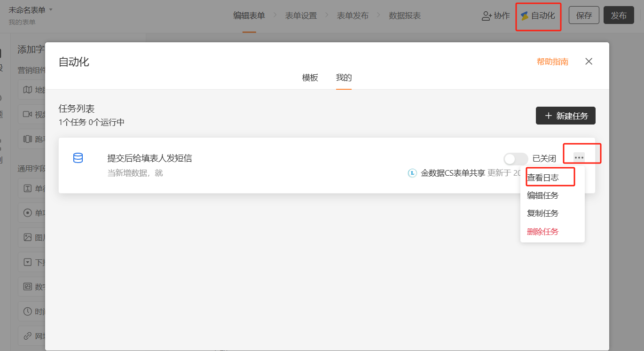This screenshot has height=351, width=644.
Task: Click the 金数据CS表单共享 avatar icon
Action: click(x=412, y=173)
